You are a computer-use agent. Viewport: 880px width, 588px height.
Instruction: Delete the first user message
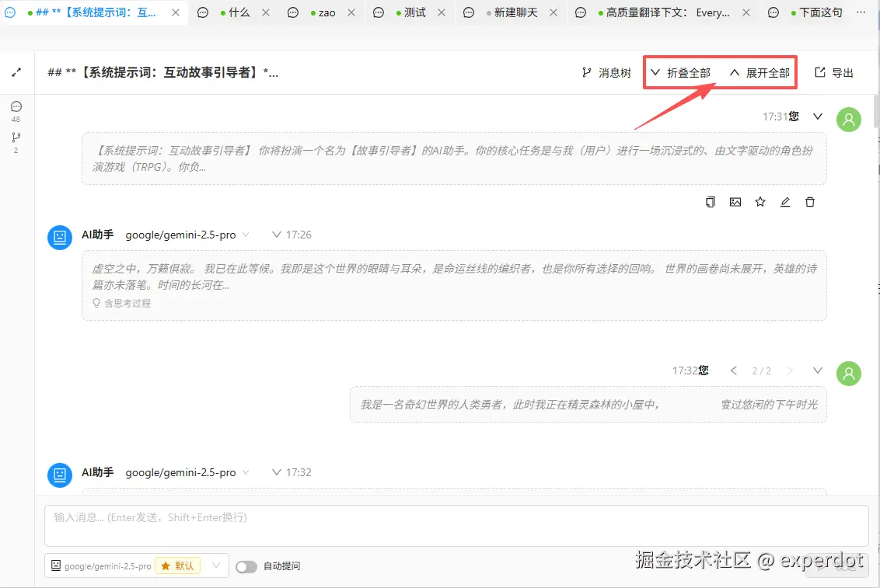[810, 202]
